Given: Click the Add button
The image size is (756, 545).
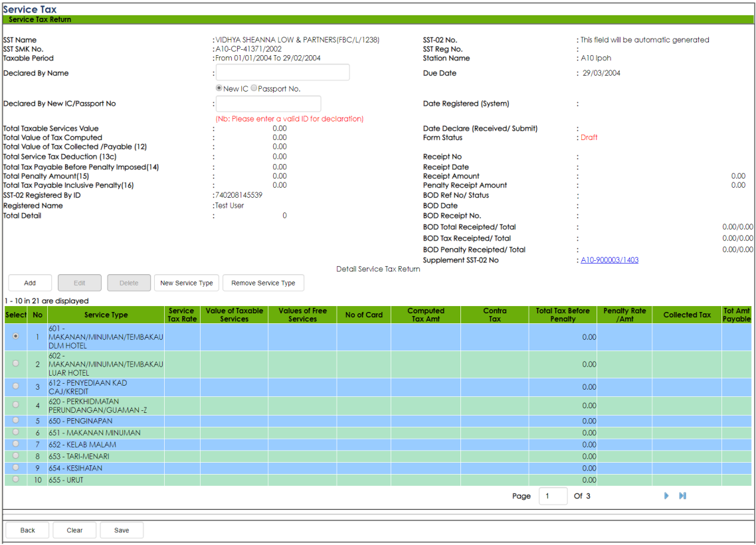Looking at the screenshot, I should (30, 283).
